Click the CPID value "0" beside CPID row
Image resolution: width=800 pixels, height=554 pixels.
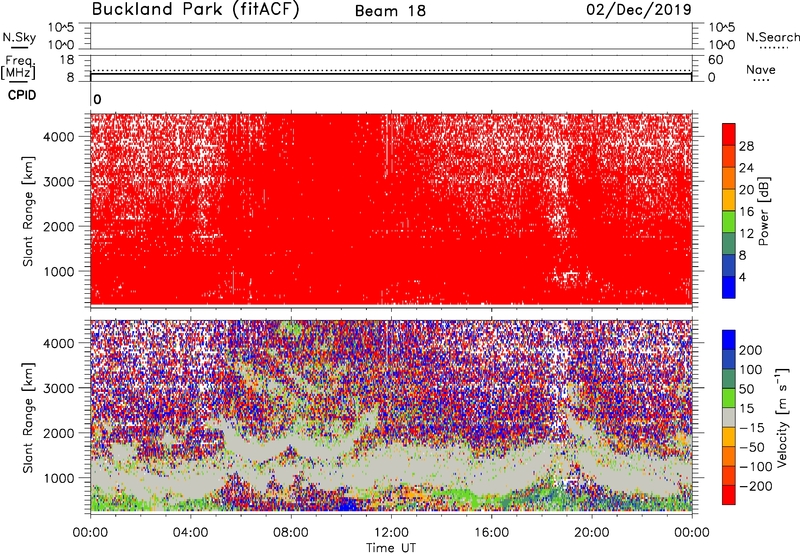tap(97, 99)
